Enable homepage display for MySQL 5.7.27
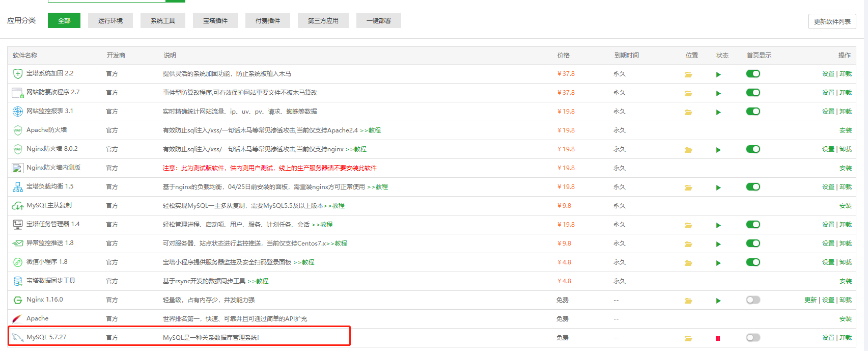This screenshot has height=351, width=868. [x=753, y=338]
